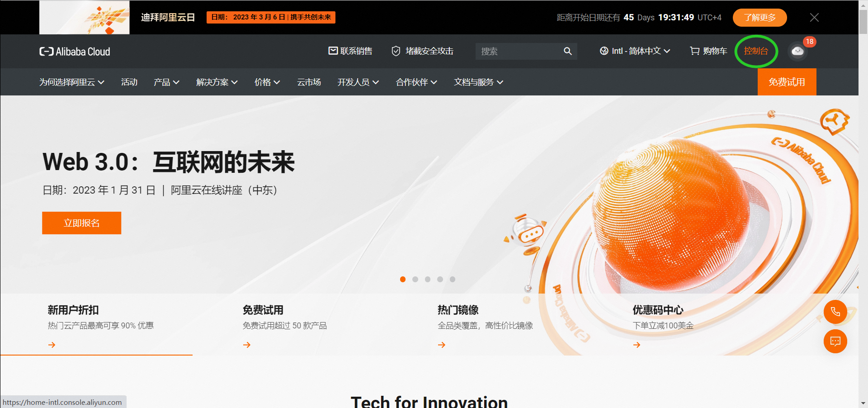Click the orange 免费试用 nav button

787,82
